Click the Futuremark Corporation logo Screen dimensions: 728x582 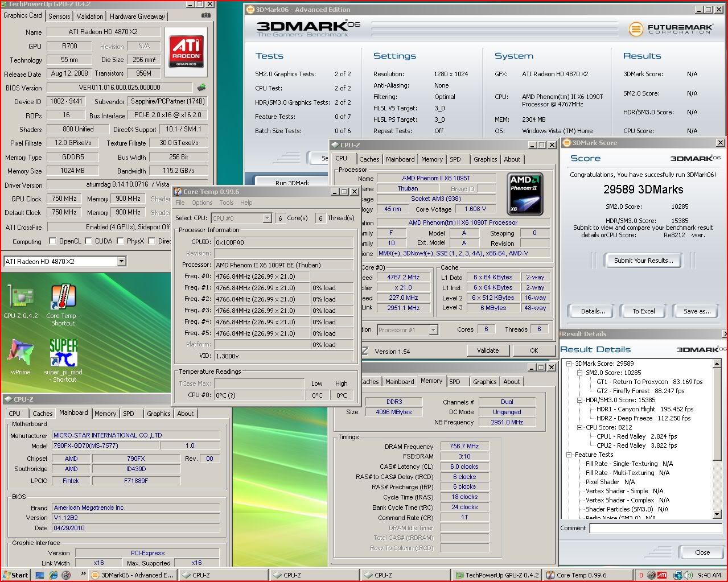point(671,29)
